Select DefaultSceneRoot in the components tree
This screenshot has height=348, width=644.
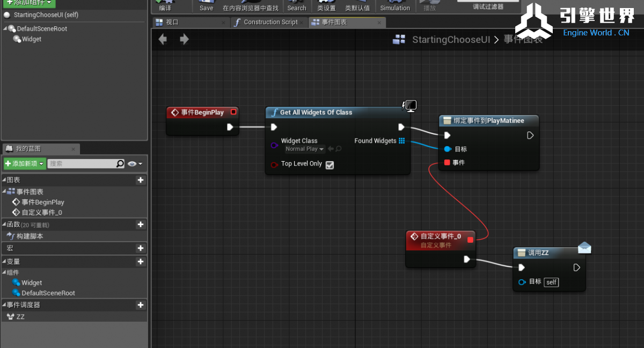point(42,28)
